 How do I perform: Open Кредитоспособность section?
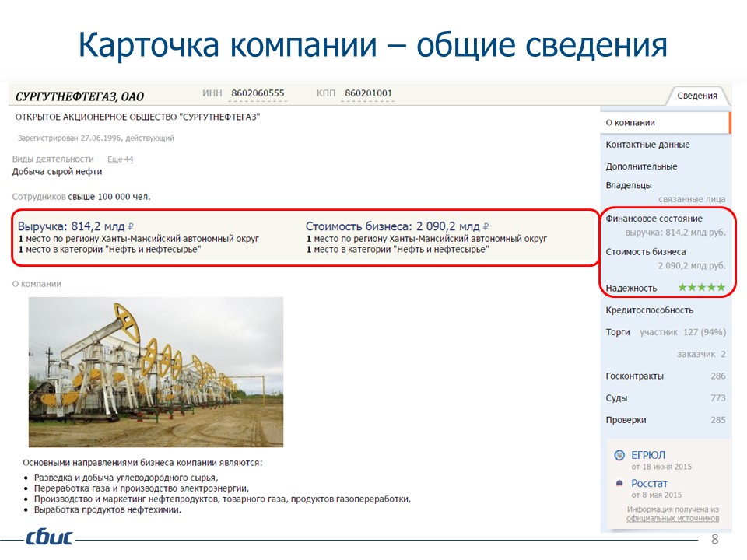pyautogui.click(x=649, y=310)
